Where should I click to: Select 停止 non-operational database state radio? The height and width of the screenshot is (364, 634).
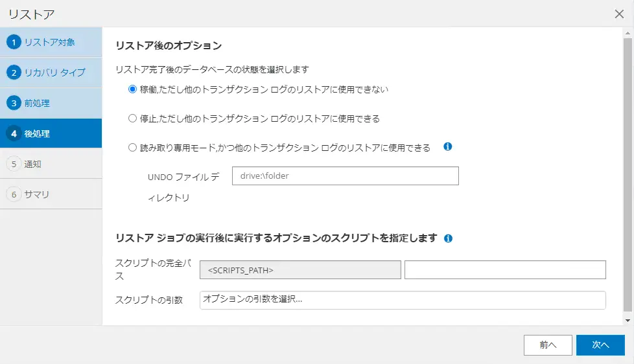pyautogui.click(x=132, y=119)
